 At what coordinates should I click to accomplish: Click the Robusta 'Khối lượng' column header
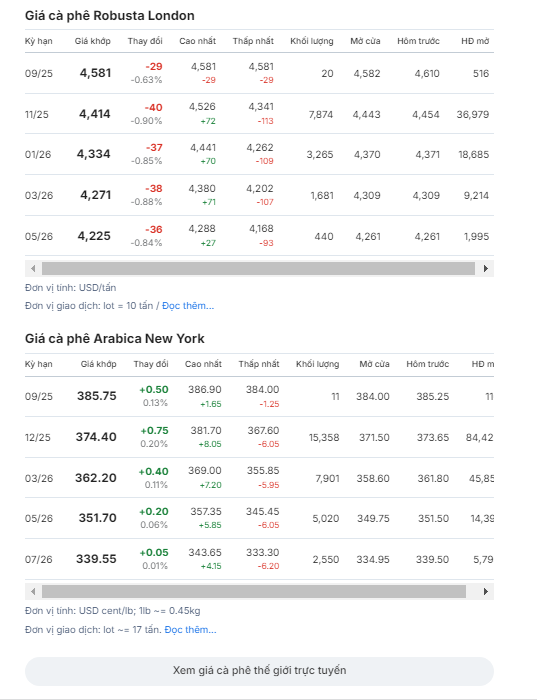(312, 41)
